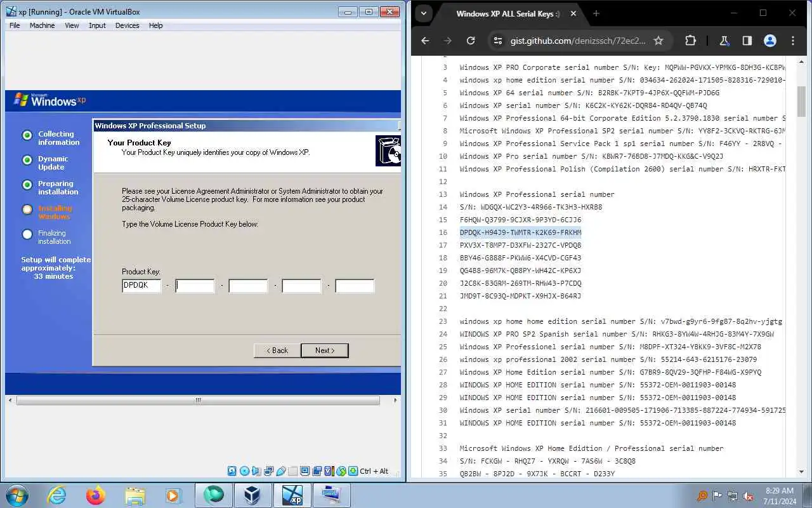Expand the Chrome tab search dropdown

(x=424, y=13)
